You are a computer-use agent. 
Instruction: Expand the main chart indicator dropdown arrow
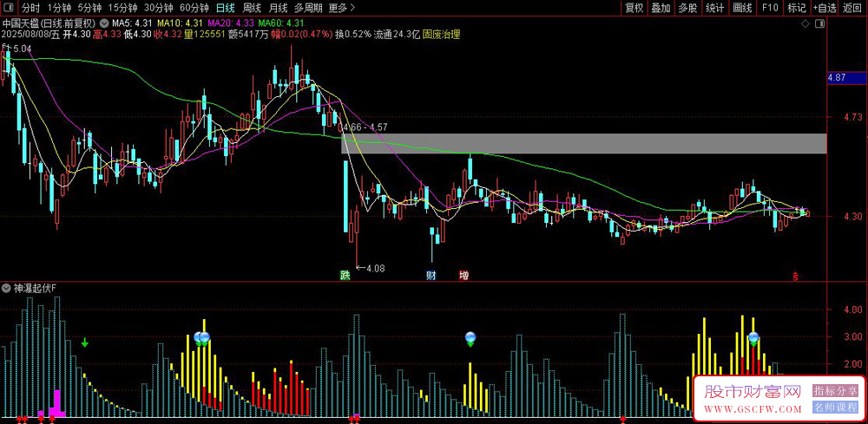point(105,23)
